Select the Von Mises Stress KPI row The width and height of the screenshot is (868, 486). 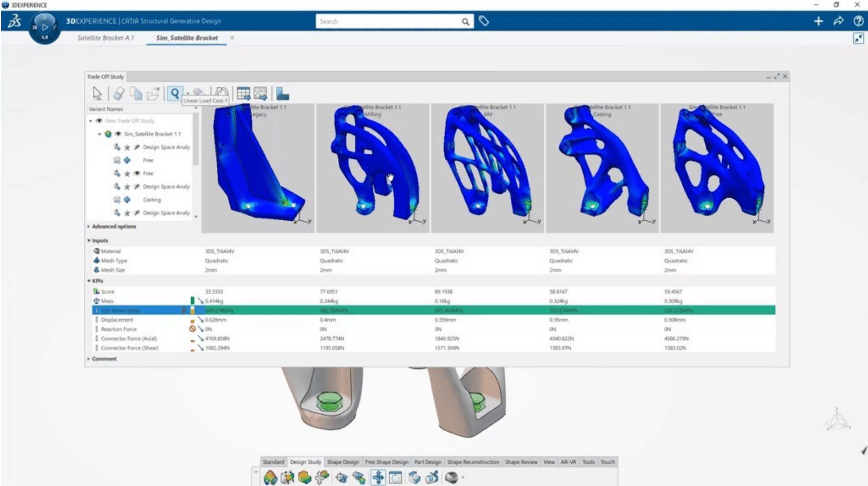click(x=434, y=310)
